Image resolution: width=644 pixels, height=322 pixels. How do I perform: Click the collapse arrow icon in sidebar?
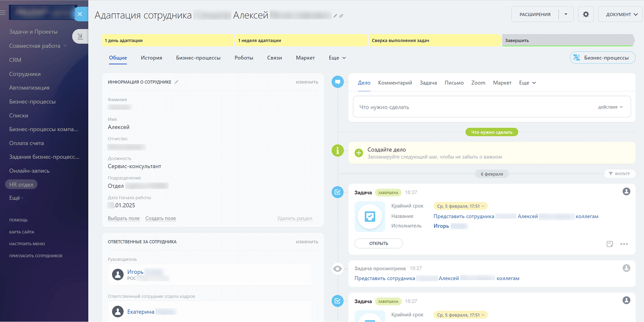pos(80,36)
